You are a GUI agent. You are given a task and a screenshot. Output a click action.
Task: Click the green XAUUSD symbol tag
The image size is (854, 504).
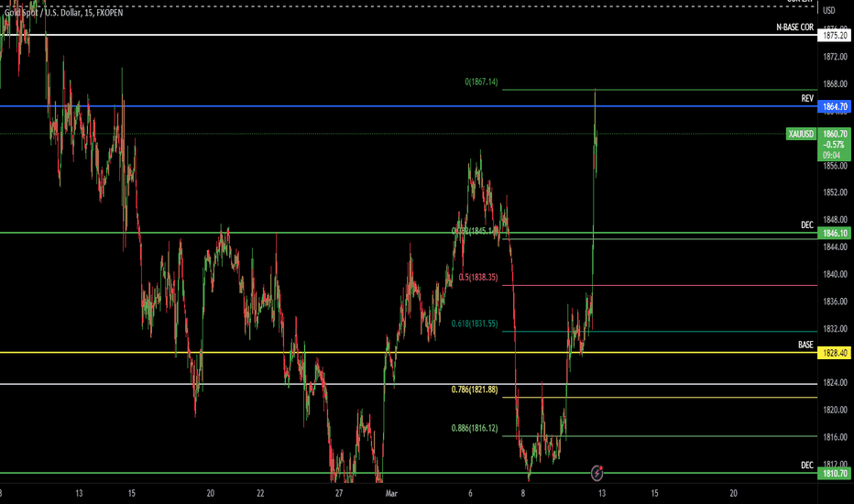[x=801, y=134]
